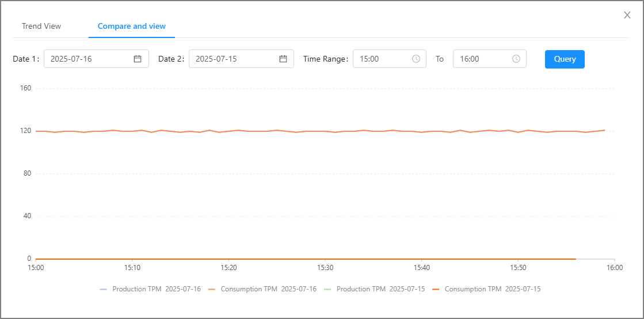Toggle Production TPM 2025-07-15 legend item
The width and height of the screenshot is (644, 319).
point(374,289)
